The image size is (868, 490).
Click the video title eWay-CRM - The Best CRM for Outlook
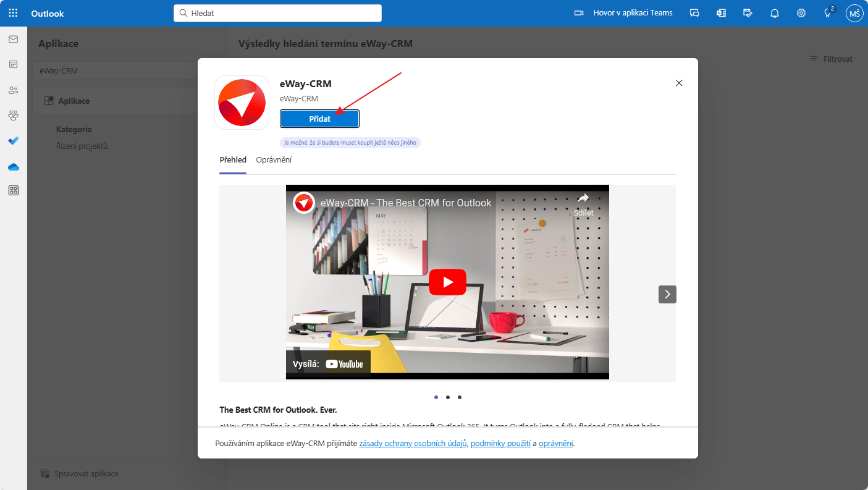pos(406,203)
